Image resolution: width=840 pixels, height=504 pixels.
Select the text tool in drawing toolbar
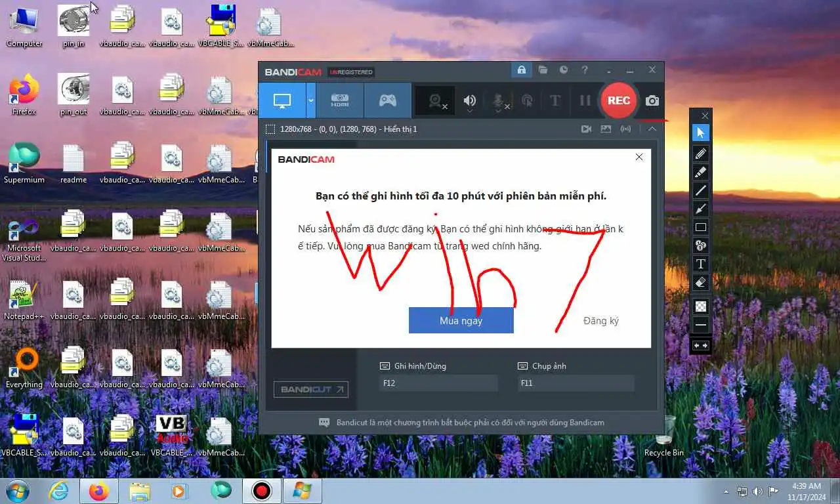coord(700,264)
